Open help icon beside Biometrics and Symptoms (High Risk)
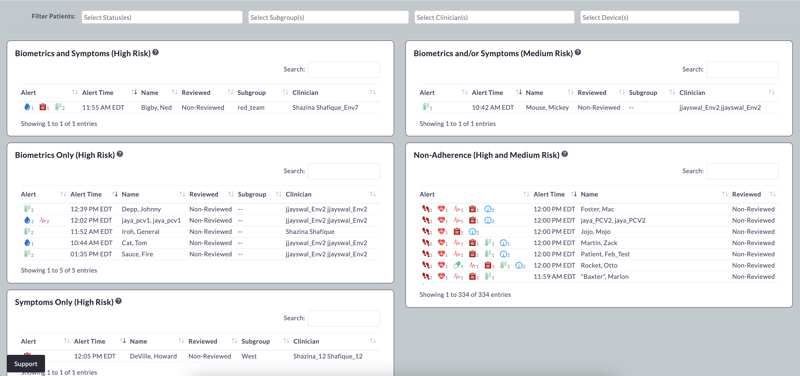 click(x=156, y=52)
